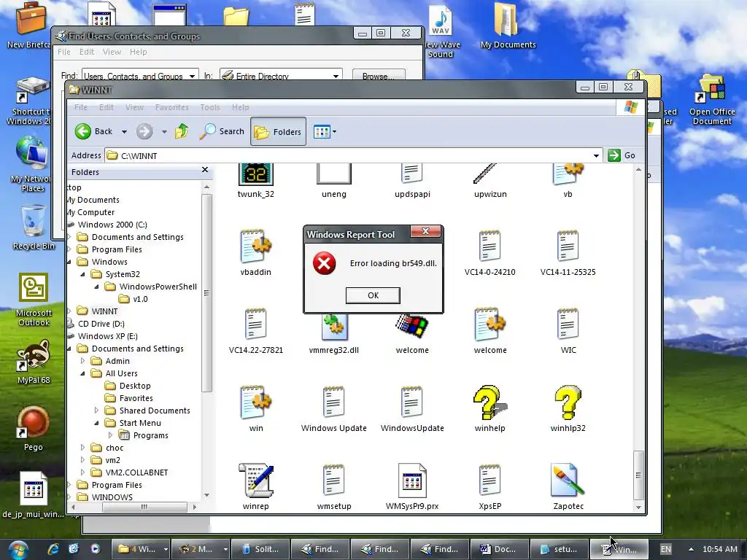747x560 pixels.
Task: Close the Windows Report Tool error dialog
Action: coord(425,231)
